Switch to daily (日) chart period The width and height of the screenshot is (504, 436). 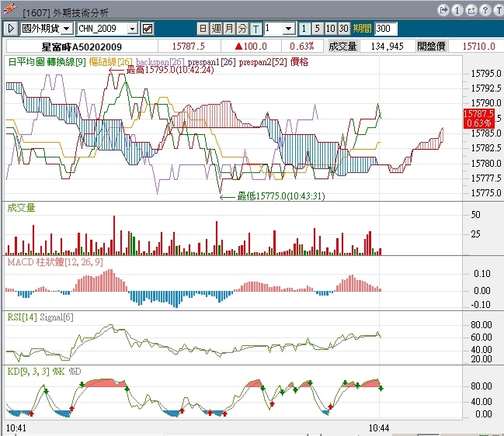click(203, 29)
